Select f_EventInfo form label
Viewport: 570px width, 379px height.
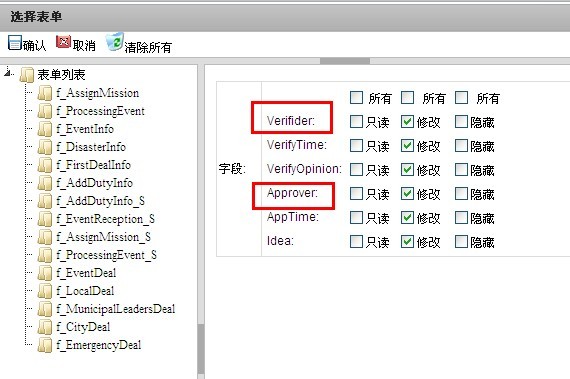point(85,129)
